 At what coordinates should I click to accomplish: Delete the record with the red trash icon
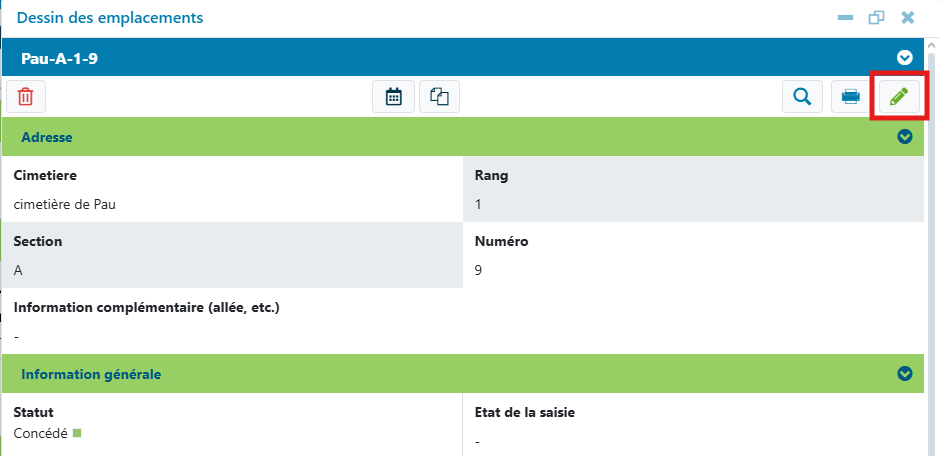pyautogui.click(x=26, y=96)
